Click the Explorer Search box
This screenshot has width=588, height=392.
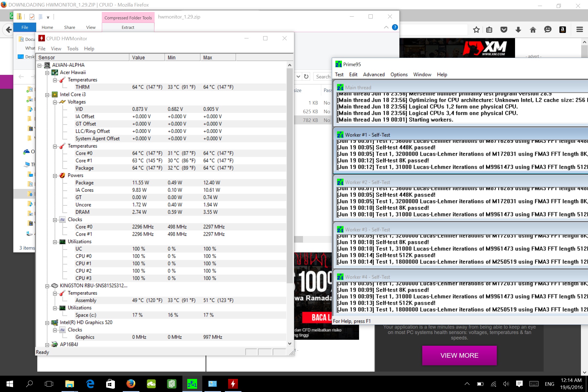323,77
